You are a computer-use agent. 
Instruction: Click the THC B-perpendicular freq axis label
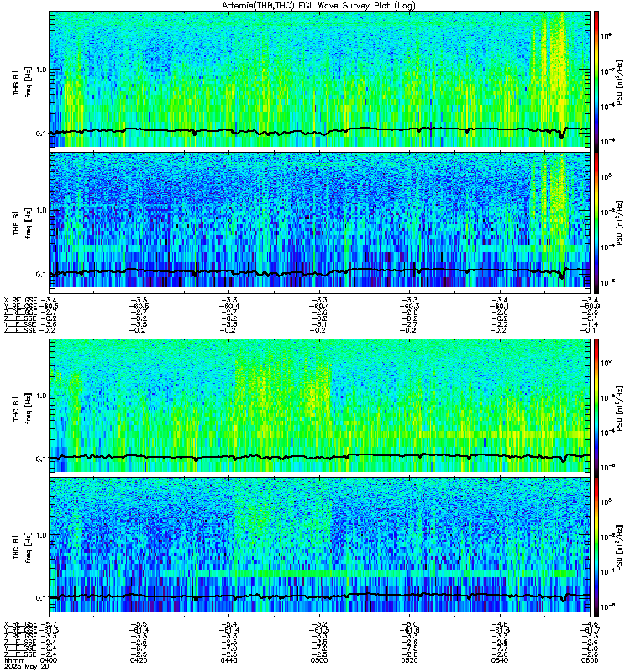(23, 408)
